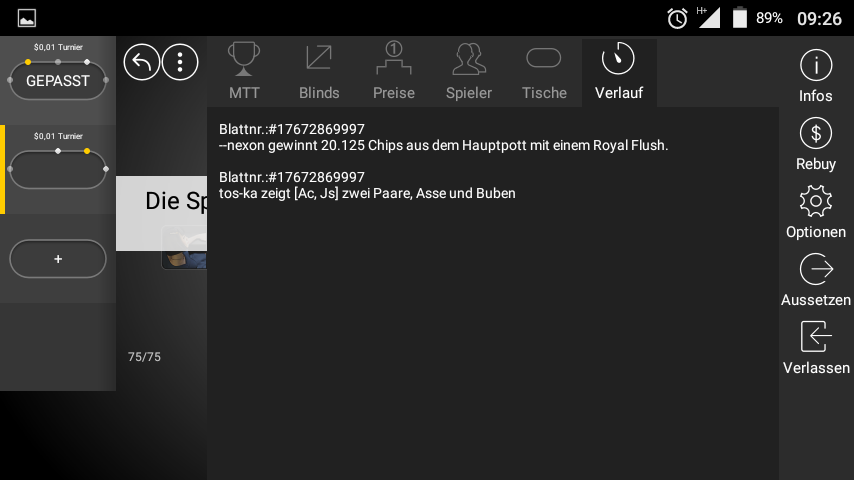Switch to the Tische tab
This screenshot has width=854, height=480.
[x=544, y=72]
